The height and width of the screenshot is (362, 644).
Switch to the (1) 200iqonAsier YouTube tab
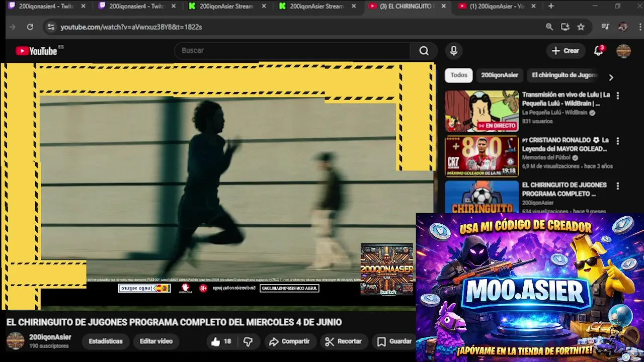(498, 7)
